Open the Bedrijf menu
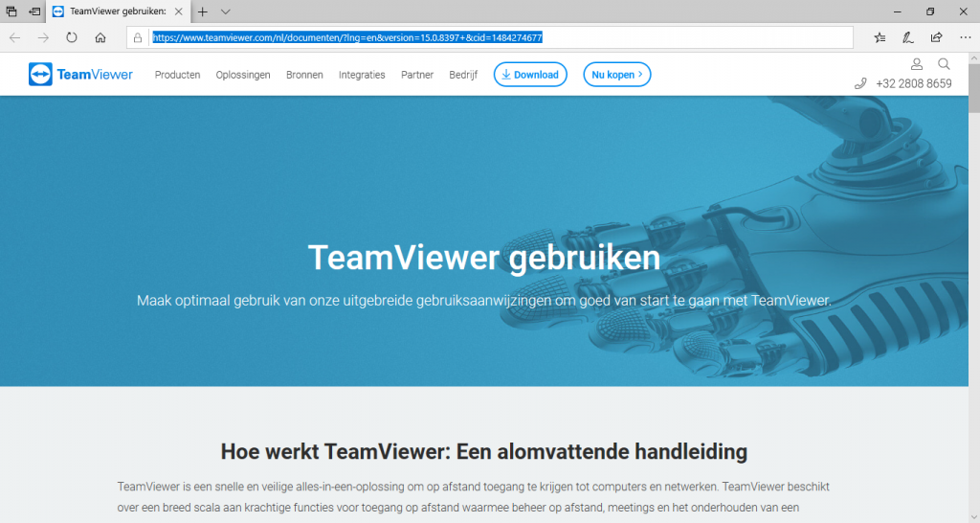Screen dimensions: 980x523 pos(463,75)
